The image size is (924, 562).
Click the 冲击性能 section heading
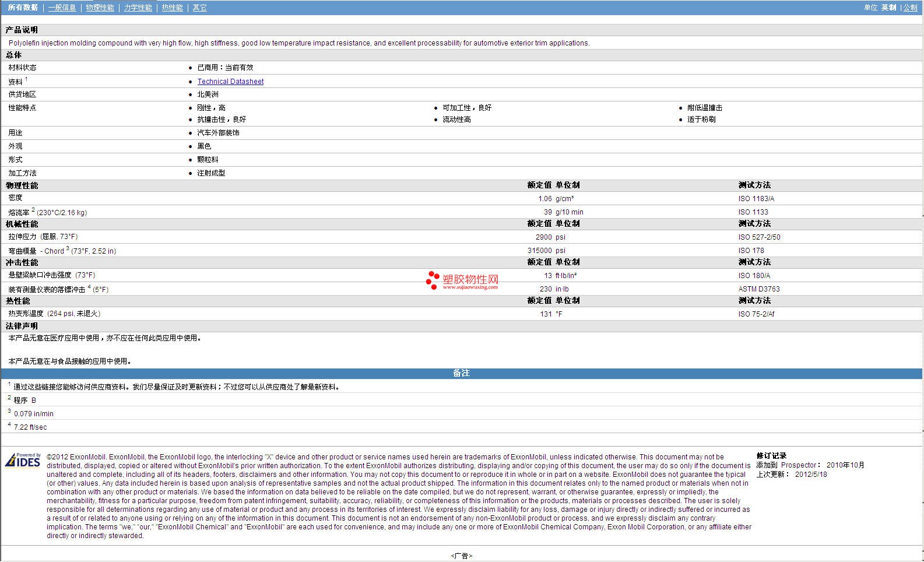22,262
